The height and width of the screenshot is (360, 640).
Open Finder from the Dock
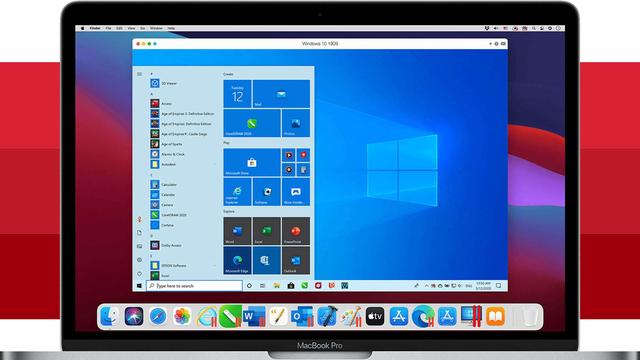(x=109, y=316)
